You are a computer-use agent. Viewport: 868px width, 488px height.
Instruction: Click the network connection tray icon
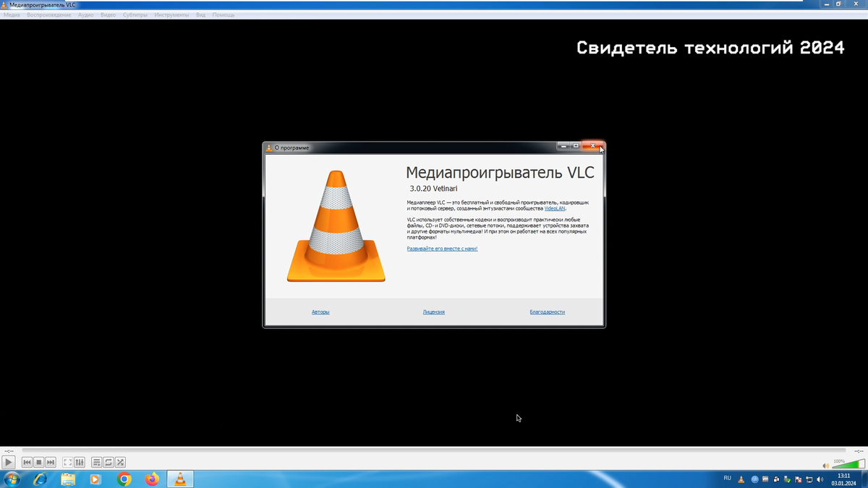809,479
